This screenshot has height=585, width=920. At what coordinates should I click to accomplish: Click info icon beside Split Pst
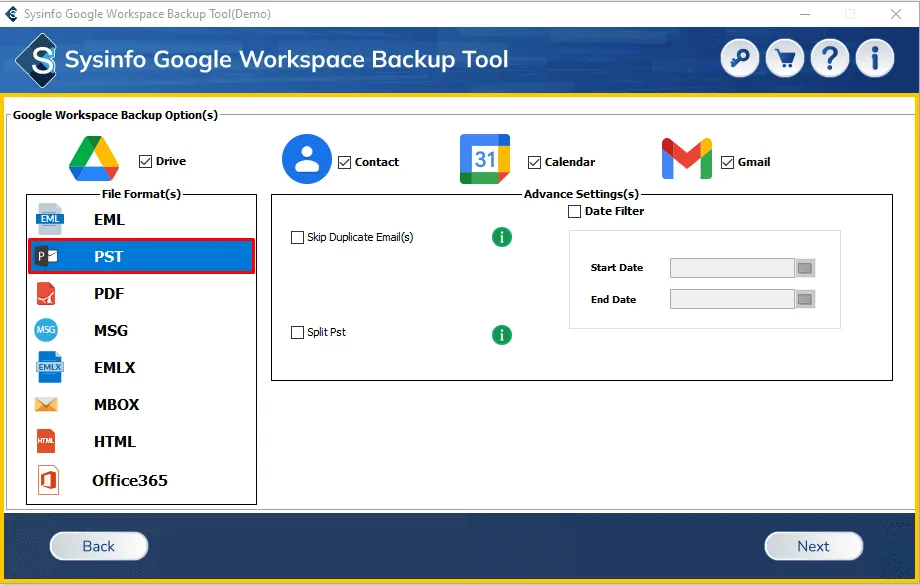tap(502, 335)
